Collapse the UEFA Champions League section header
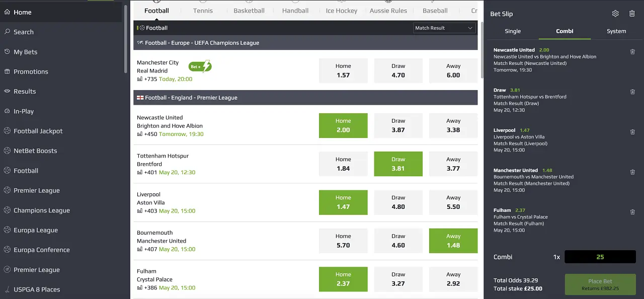The height and width of the screenshot is (299, 644). point(305,43)
